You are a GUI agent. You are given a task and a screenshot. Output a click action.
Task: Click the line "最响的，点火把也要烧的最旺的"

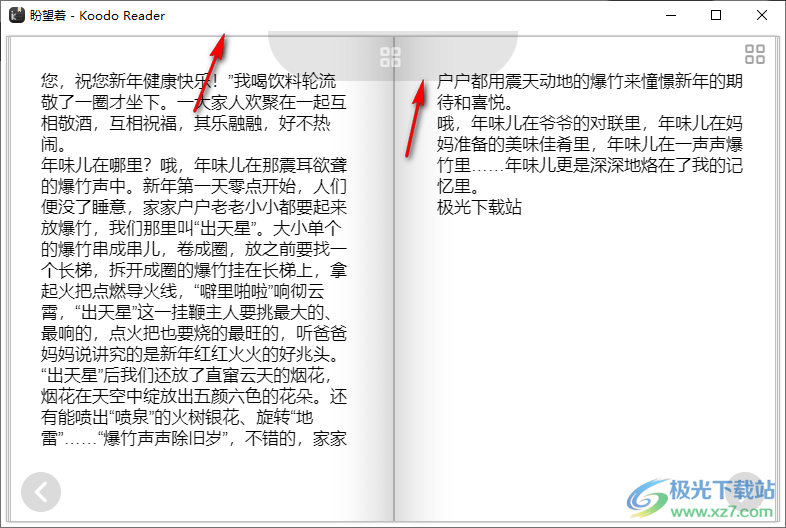tap(193, 333)
